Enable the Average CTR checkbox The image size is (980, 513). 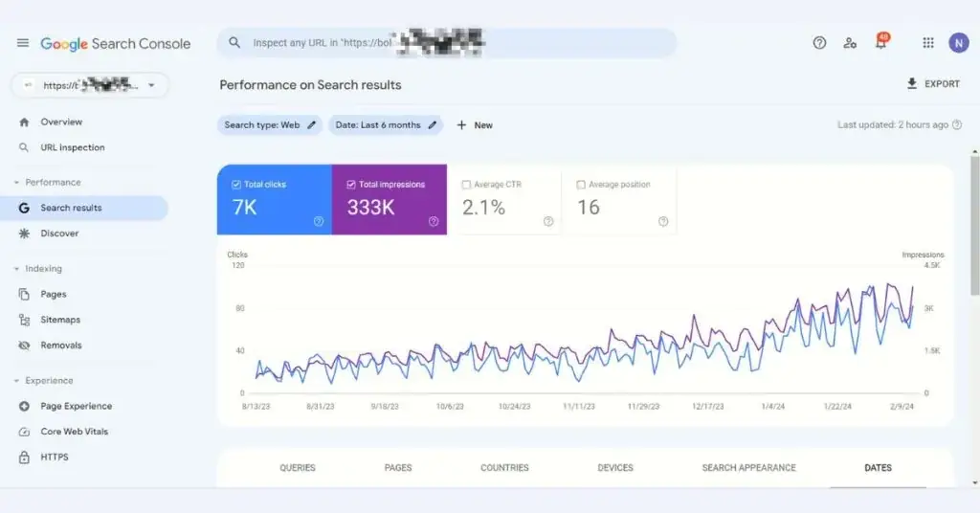pyautogui.click(x=466, y=185)
